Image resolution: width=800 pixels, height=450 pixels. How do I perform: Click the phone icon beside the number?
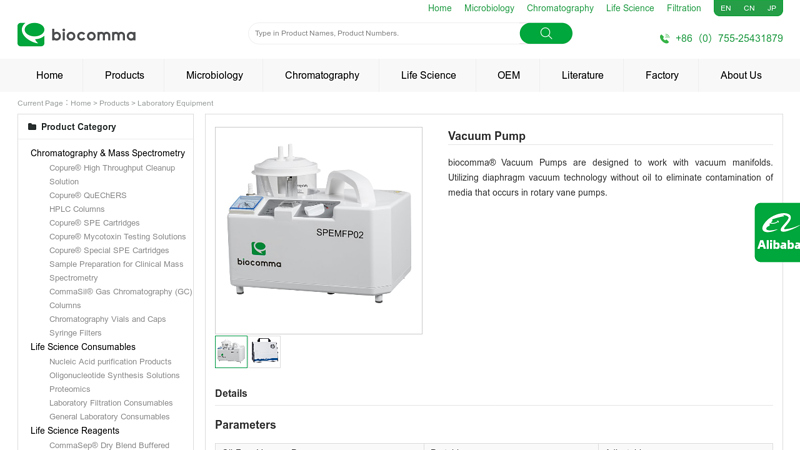tap(664, 39)
